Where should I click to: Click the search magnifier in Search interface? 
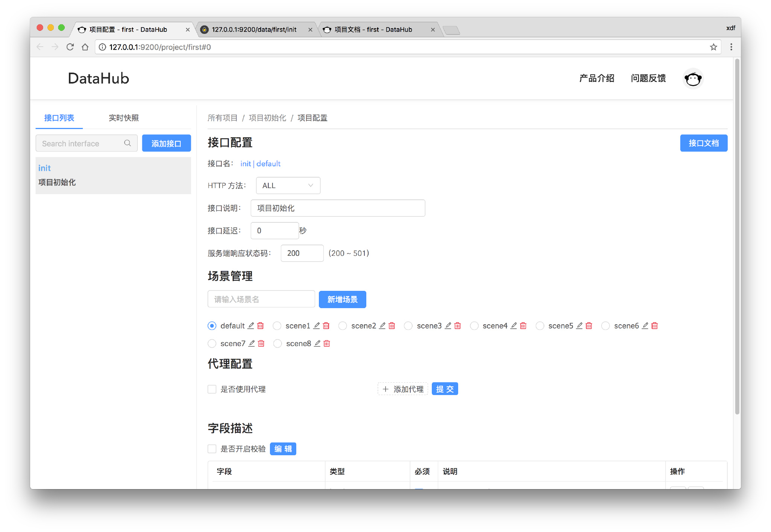tap(128, 143)
